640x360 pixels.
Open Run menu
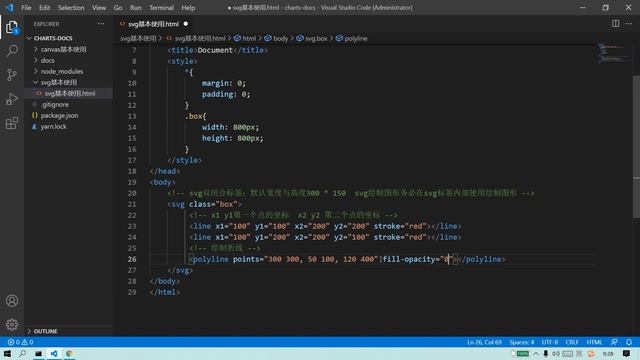(136, 8)
